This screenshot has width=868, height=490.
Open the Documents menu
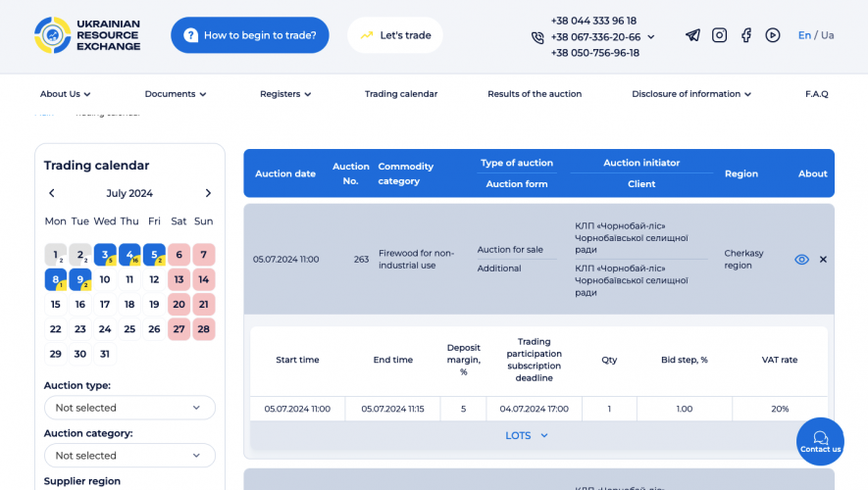[175, 94]
